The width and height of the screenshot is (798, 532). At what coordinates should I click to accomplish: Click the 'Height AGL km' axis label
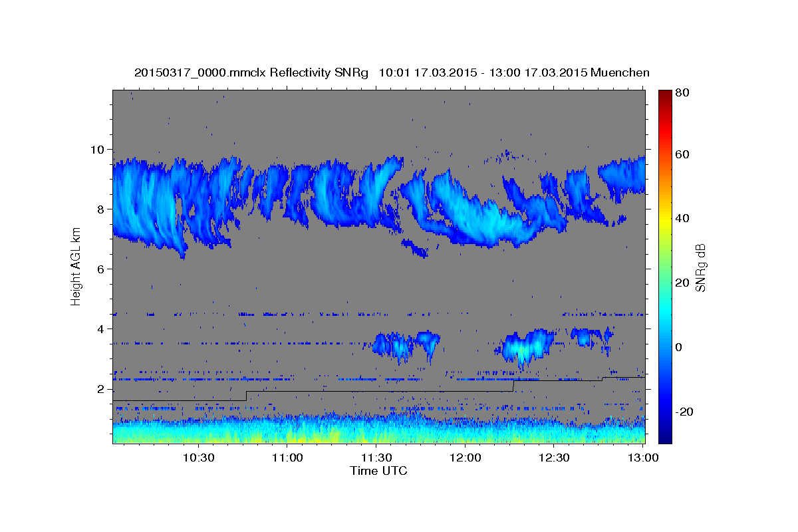click(x=76, y=266)
